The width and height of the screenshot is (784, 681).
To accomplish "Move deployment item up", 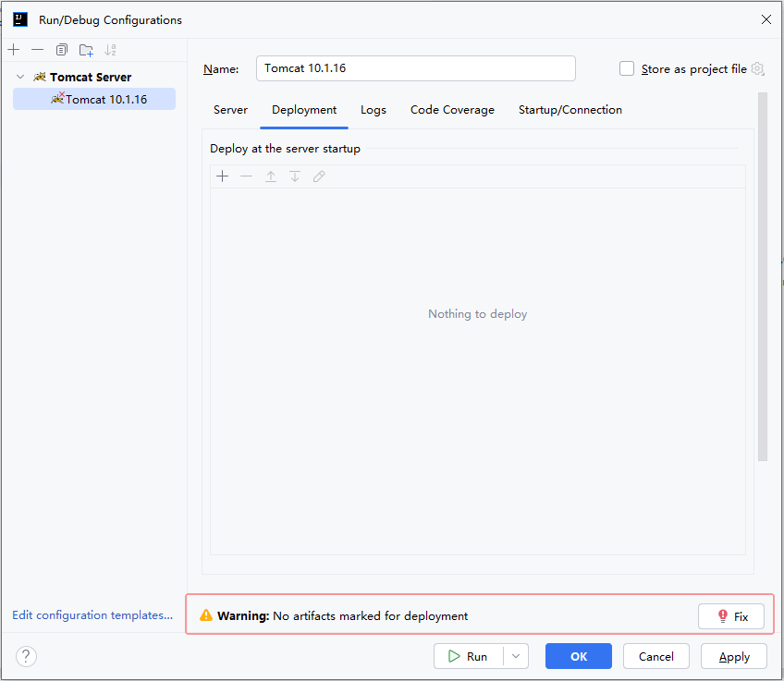I will [x=271, y=176].
